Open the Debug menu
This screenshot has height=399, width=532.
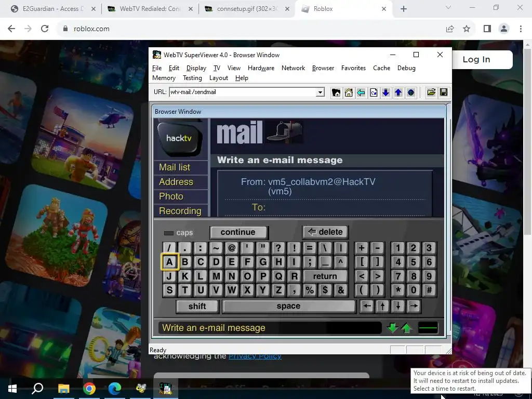coord(406,68)
